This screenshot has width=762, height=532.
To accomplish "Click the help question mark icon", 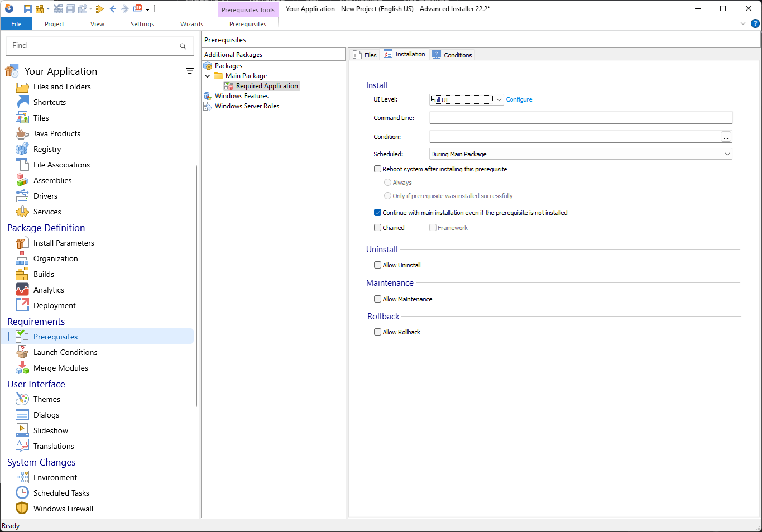I will pyautogui.click(x=755, y=23).
